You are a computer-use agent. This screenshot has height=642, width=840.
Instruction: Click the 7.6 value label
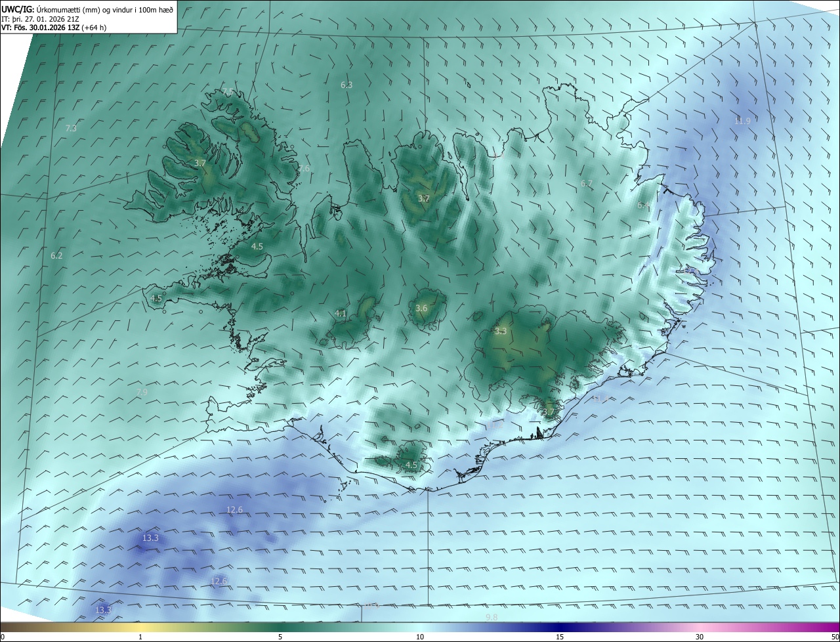click(303, 169)
